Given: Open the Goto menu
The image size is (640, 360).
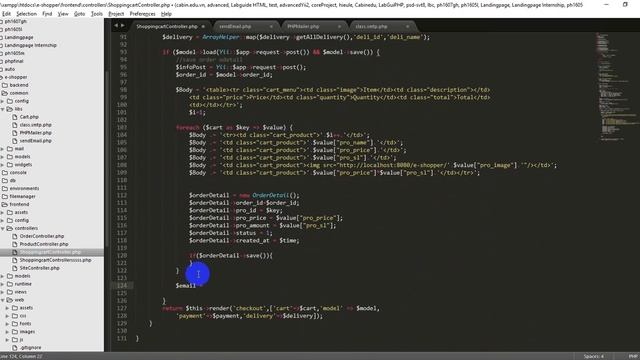Looking at the screenshot, I should pos(79,14).
